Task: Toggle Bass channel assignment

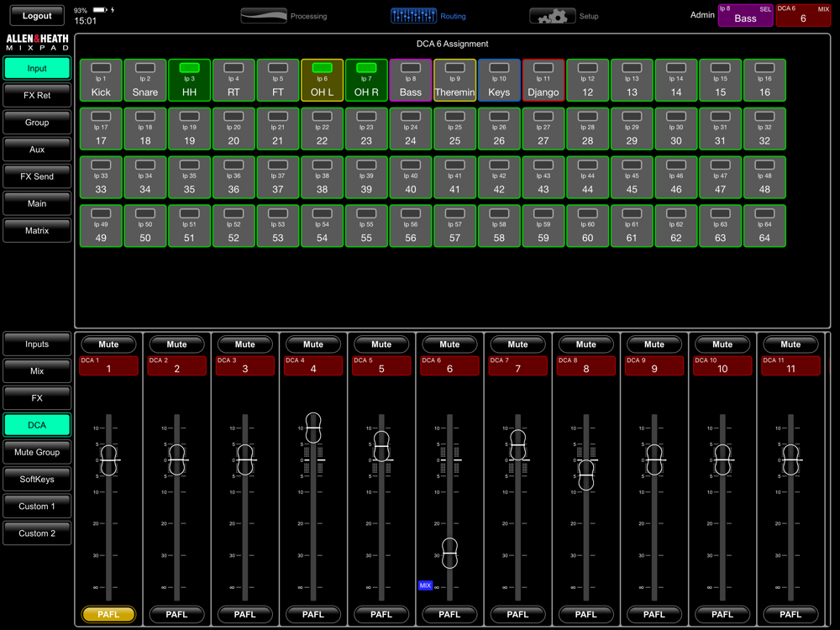Action: point(411,81)
